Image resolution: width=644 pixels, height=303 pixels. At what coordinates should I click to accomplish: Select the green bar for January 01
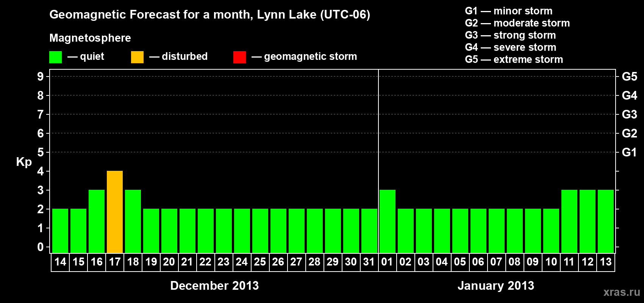(388, 221)
